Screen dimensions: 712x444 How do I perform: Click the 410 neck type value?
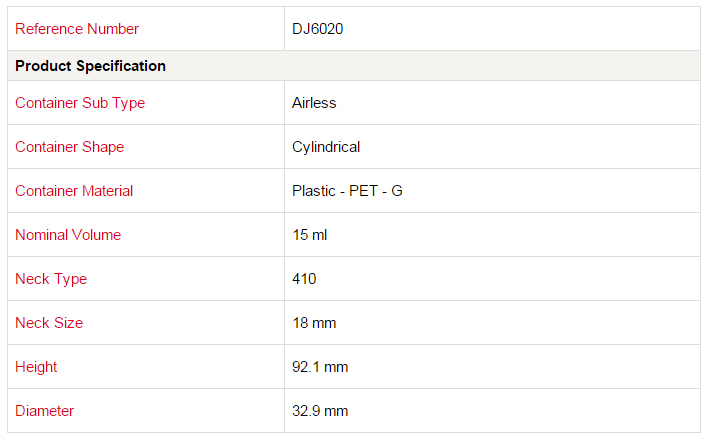click(304, 279)
